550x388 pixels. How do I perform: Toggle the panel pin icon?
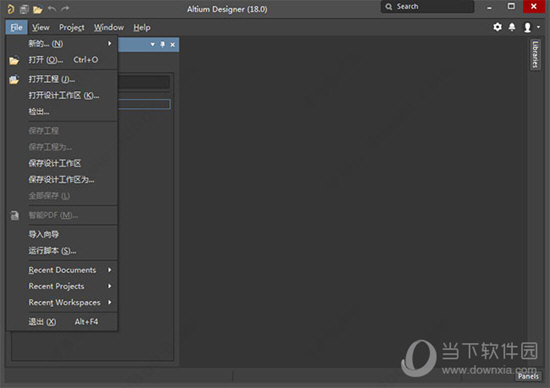point(162,45)
